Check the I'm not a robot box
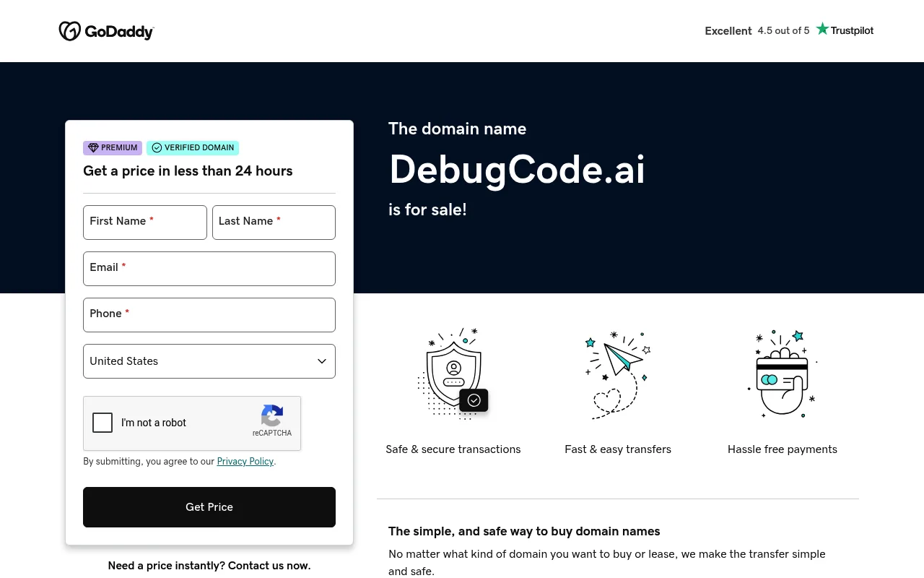 pos(103,423)
